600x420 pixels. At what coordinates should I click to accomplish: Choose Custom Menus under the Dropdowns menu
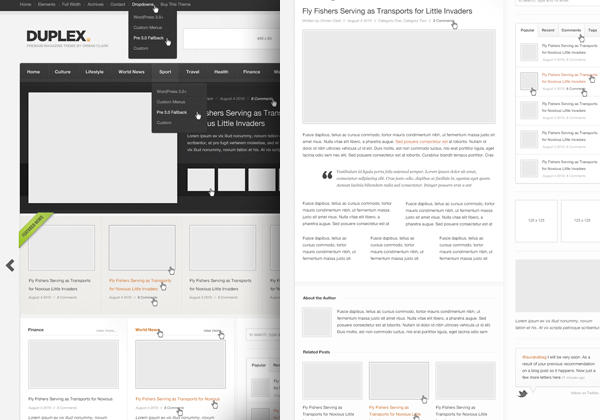[x=147, y=28]
